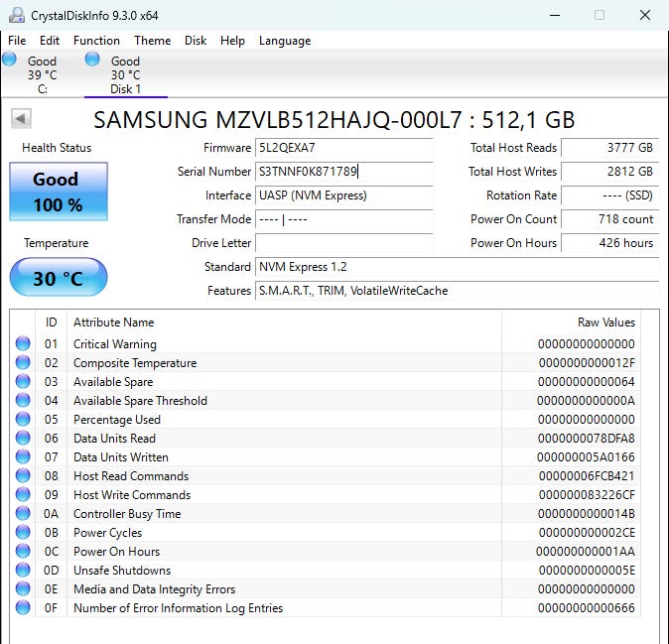Click the Serial Number field
Image resolution: width=669 pixels, height=644 pixels.
pyautogui.click(x=343, y=172)
